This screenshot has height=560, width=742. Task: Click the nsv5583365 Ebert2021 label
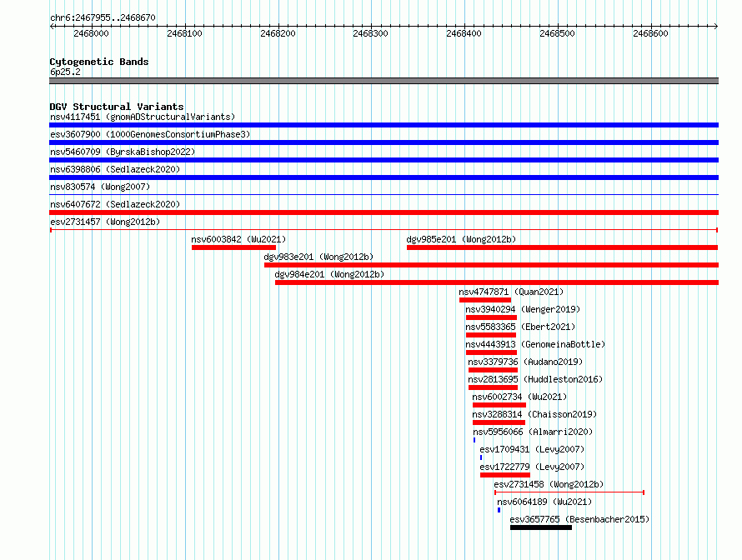click(520, 327)
